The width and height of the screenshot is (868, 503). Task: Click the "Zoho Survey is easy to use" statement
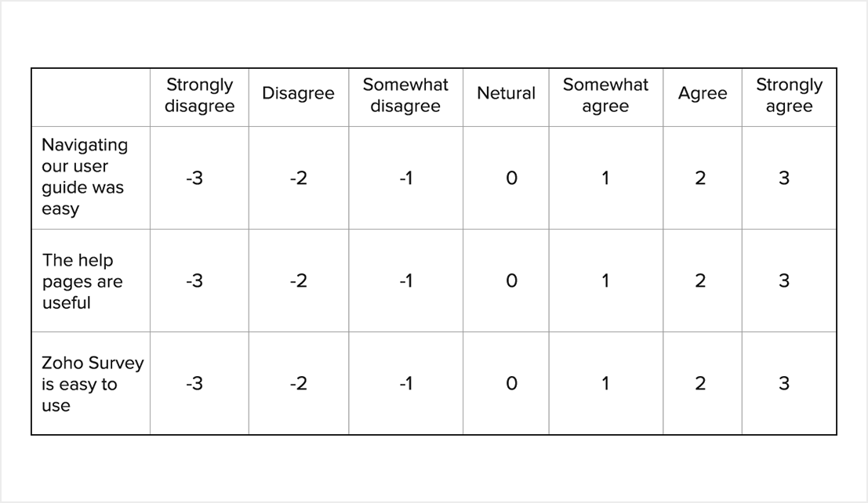[92, 384]
